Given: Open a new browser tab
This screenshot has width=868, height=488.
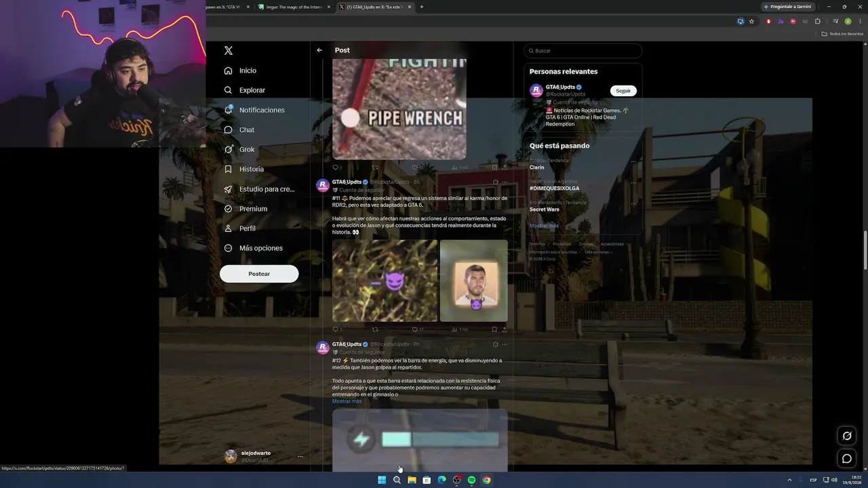Looking at the screenshot, I should point(422,7).
